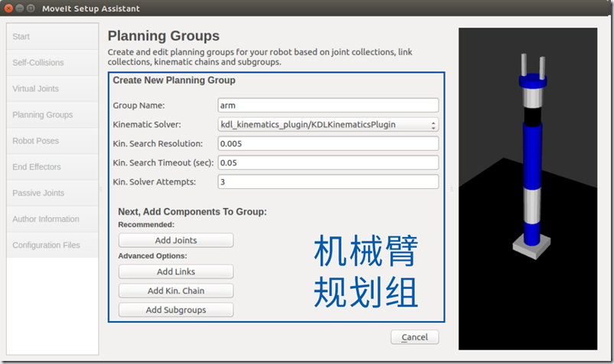Open End Effectors step
This screenshot has width=614, height=364.
tap(53, 167)
